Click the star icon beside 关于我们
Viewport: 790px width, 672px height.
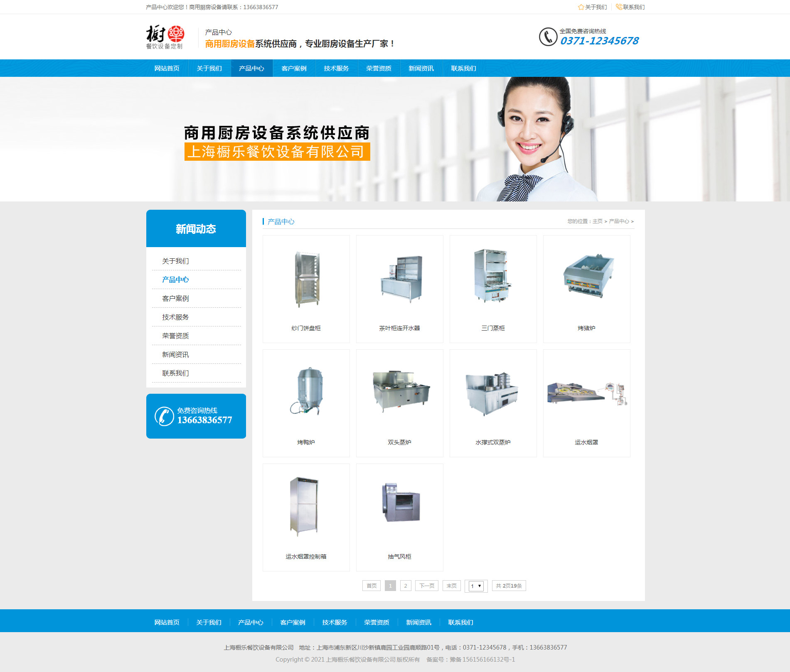[581, 7]
